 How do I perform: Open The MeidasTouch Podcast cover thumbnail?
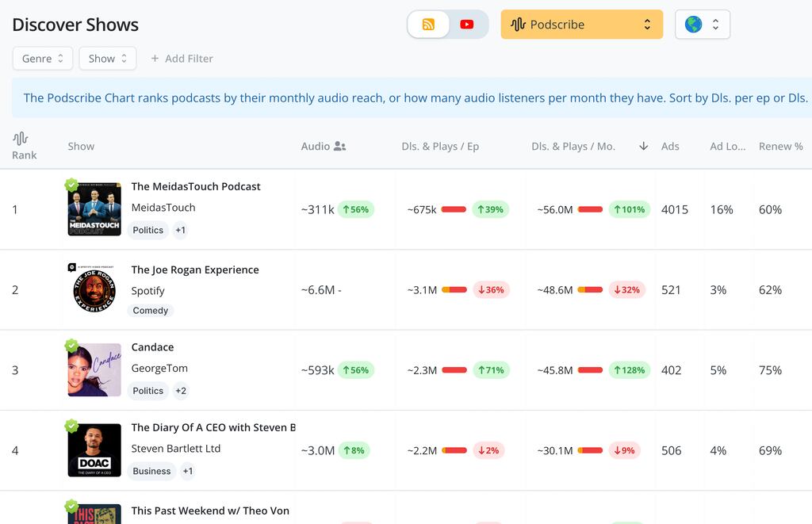[x=94, y=209]
